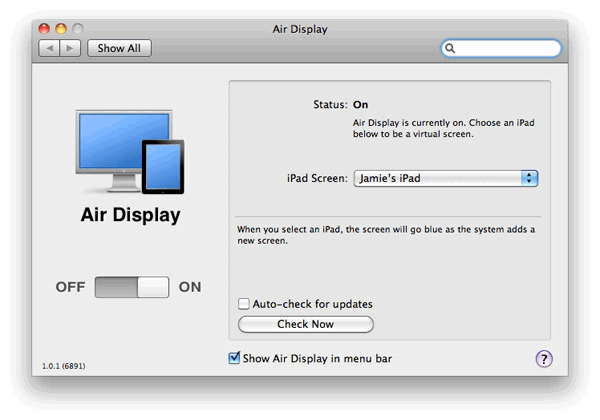Close the window with the red button
The height and width of the screenshot is (420, 600).
pos(45,29)
